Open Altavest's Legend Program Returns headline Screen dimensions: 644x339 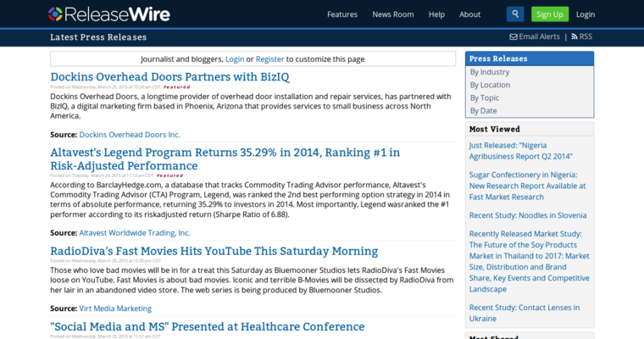pos(225,159)
